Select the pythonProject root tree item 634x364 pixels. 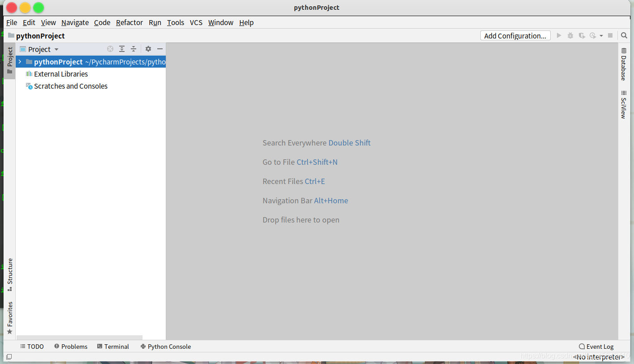91,62
